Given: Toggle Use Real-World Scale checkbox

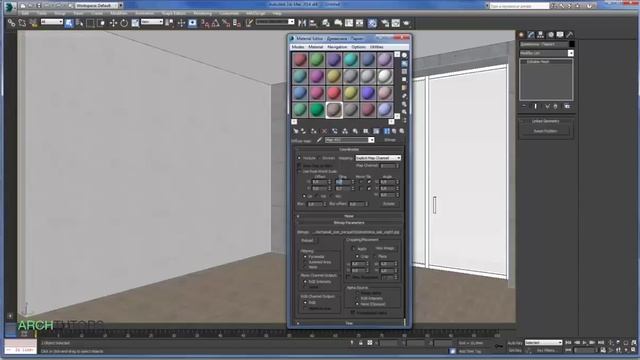Looking at the screenshot, I should point(299,171).
